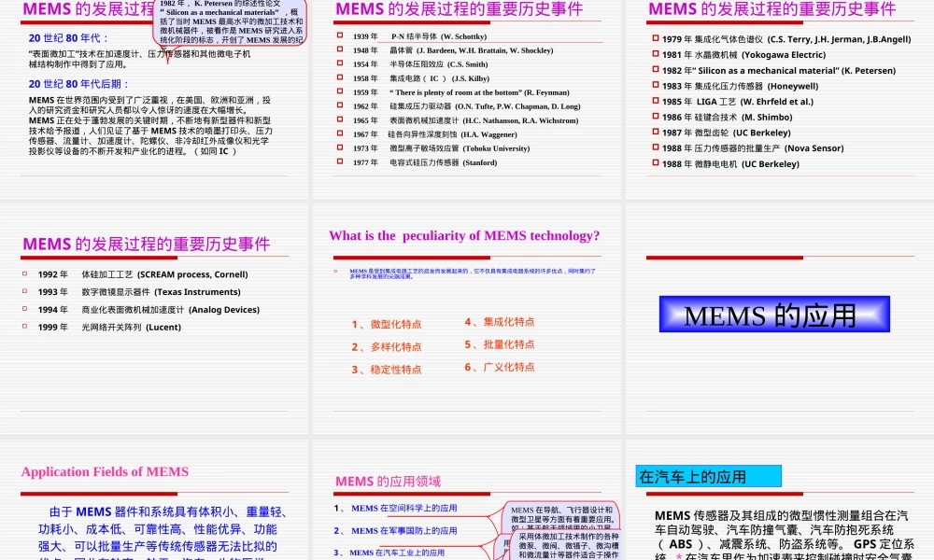Click the '1982 年, K. Petersen' callout bubble

pos(231,22)
